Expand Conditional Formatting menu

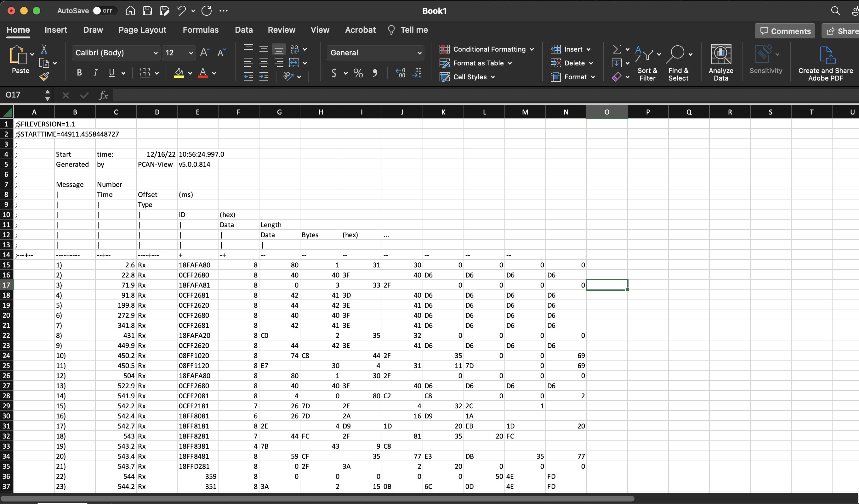pyautogui.click(x=486, y=49)
